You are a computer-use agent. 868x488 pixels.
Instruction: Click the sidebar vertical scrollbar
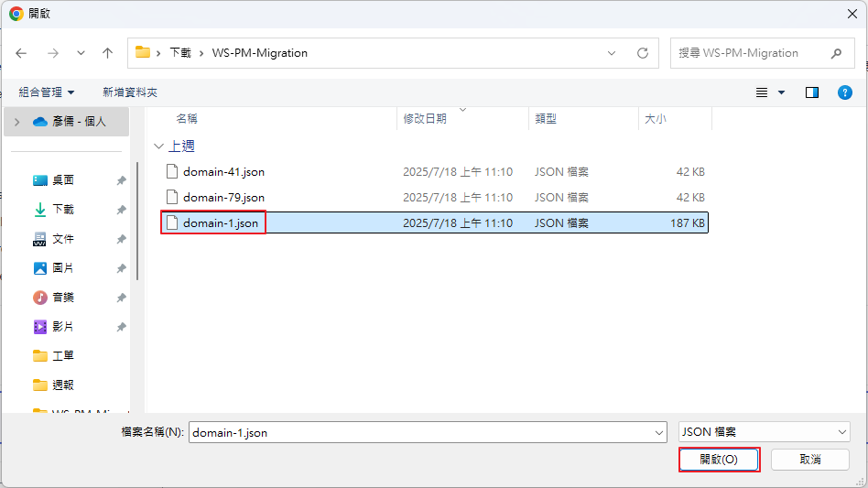tap(136, 222)
